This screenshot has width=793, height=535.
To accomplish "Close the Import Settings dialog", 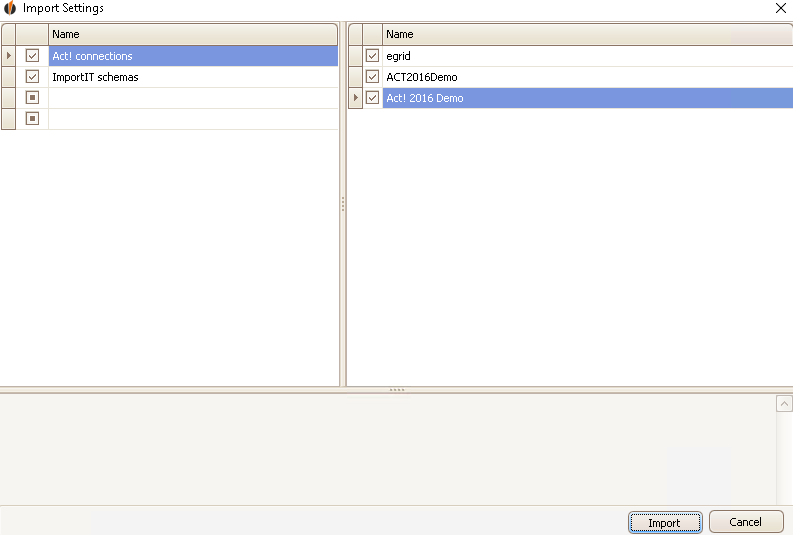I will coord(781,8).
